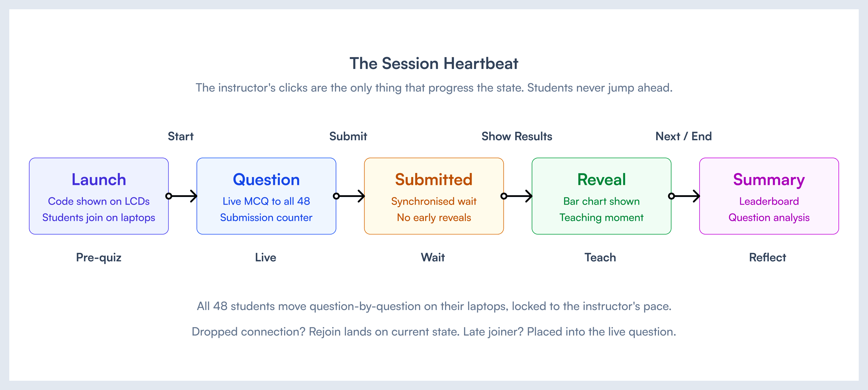Screen dimensions: 868x390
Task: Click the Live phase label
Action: 266,257
